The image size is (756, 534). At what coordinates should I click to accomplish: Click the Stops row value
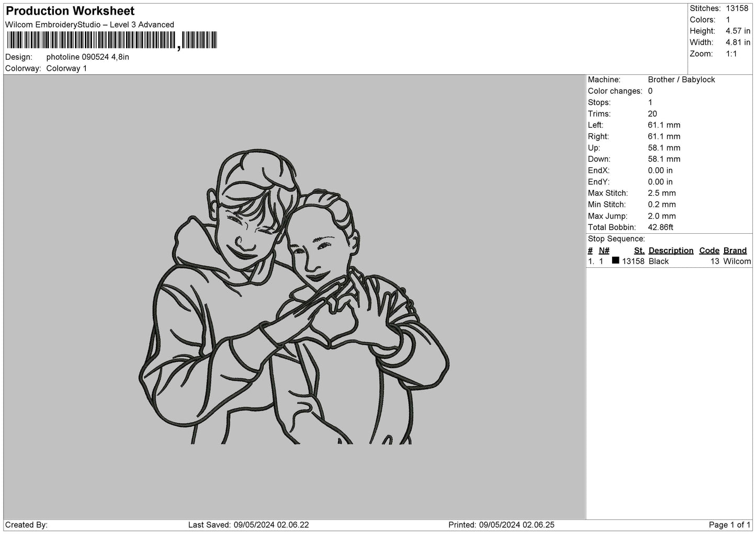click(x=650, y=103)
